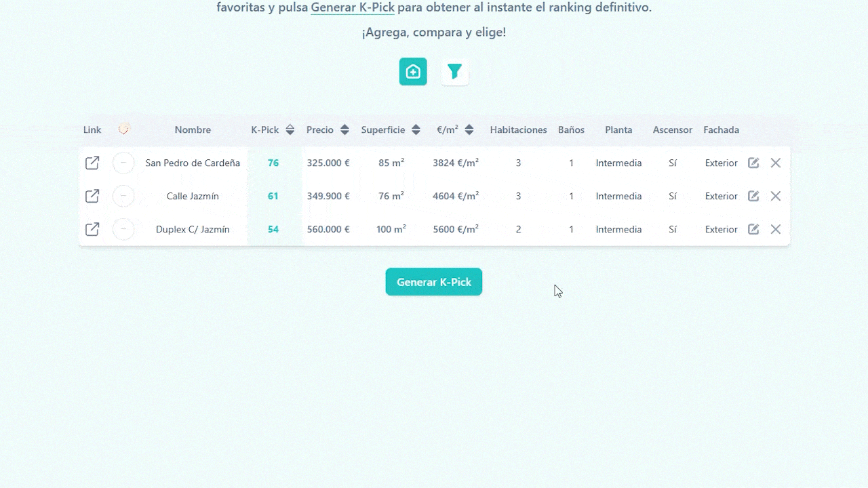This screenshot has width=868, height=488.
Task: Open external link for Duplex C/ Jazmín
Action: (x=92, y=230)
